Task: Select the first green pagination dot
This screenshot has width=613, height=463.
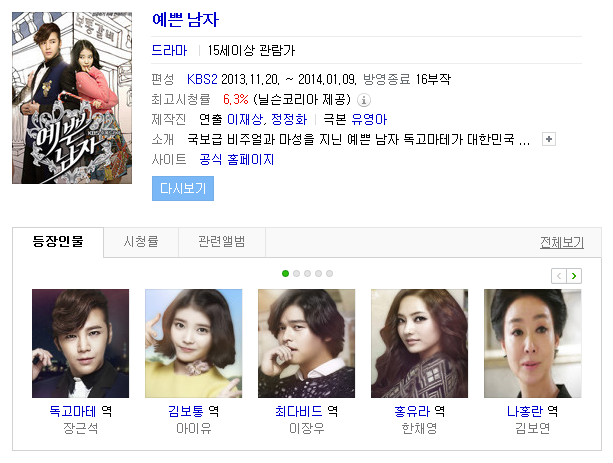Action: coord(285,273)
